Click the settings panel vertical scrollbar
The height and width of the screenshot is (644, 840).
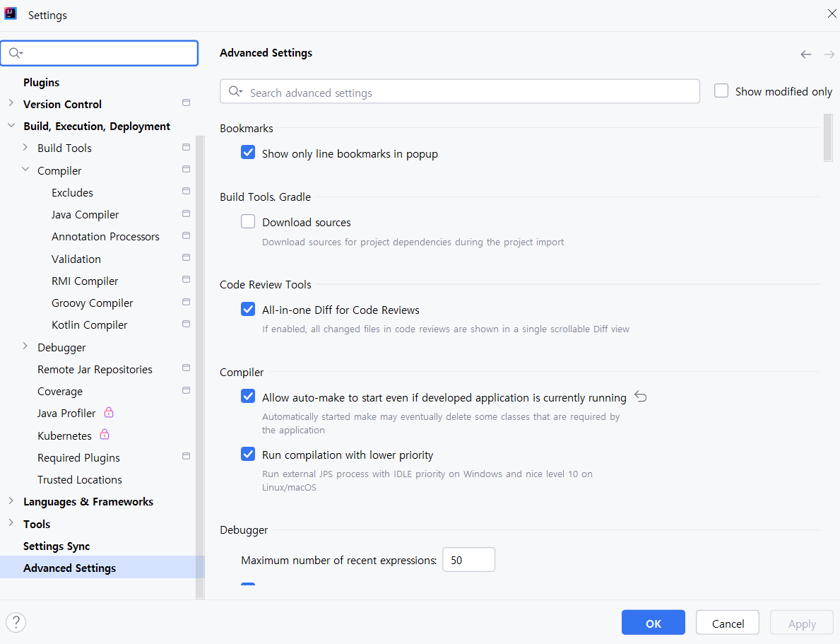pyautogui.click(x=828, y=138)
